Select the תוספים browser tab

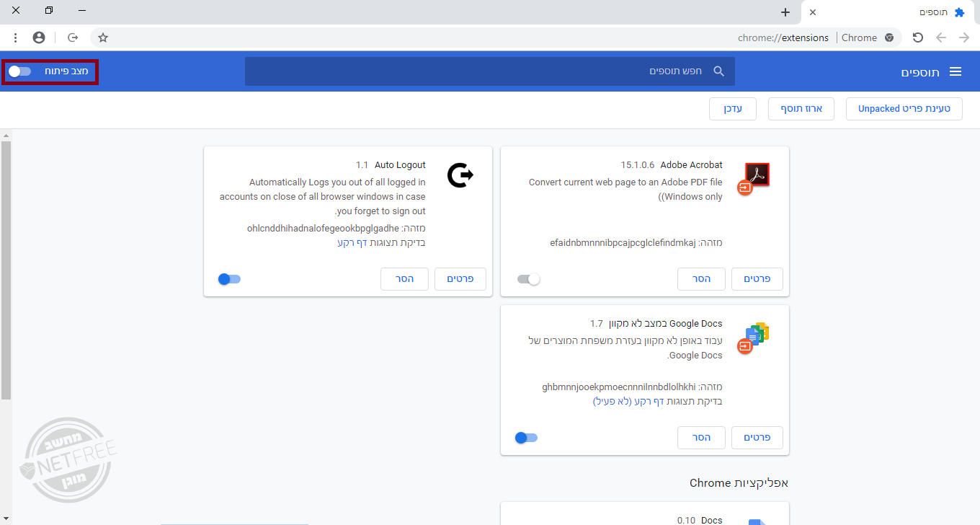click(x=889, y=12)
